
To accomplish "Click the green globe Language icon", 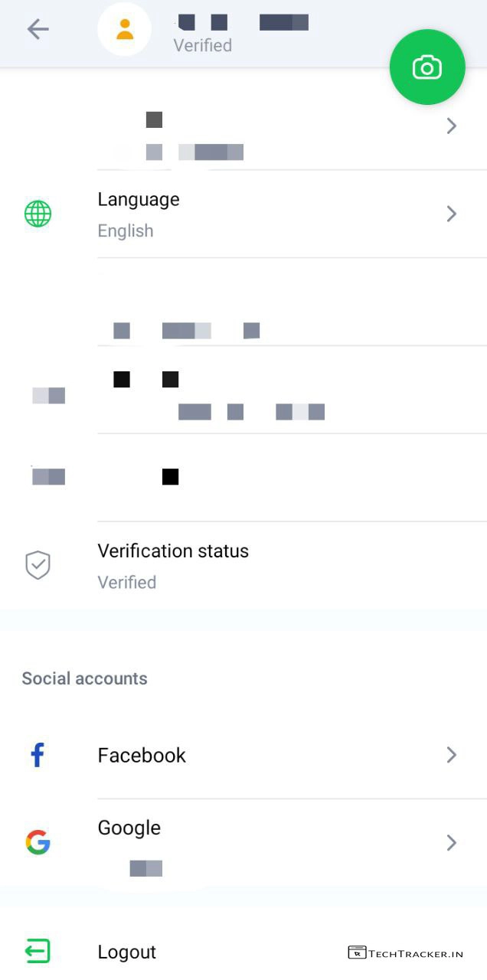I will pos(38,214).
